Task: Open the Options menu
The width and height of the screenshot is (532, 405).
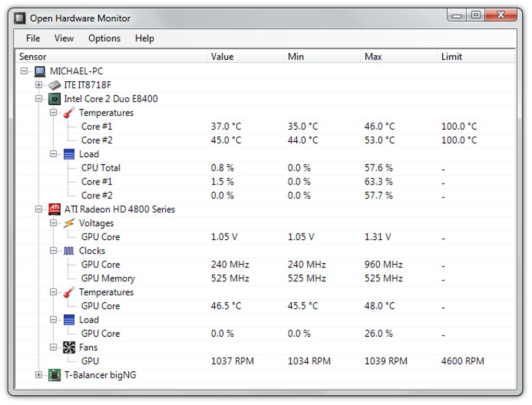Action: tap(104, 38)
